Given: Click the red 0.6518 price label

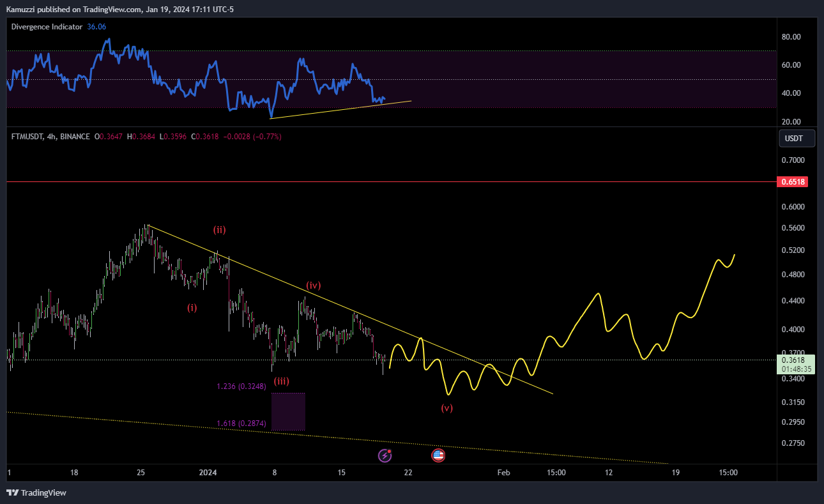Looking at the screenshot, I should [793, 182].
